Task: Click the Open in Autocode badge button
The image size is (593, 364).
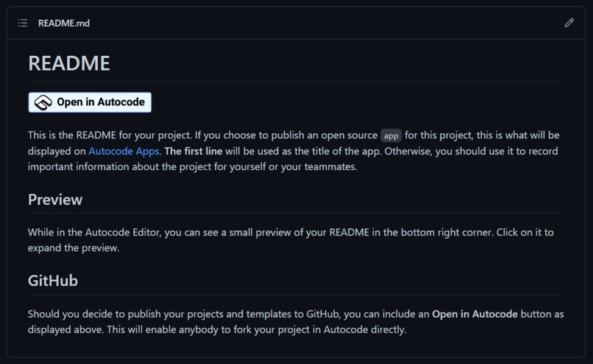Action: click(x=90, y=102)
